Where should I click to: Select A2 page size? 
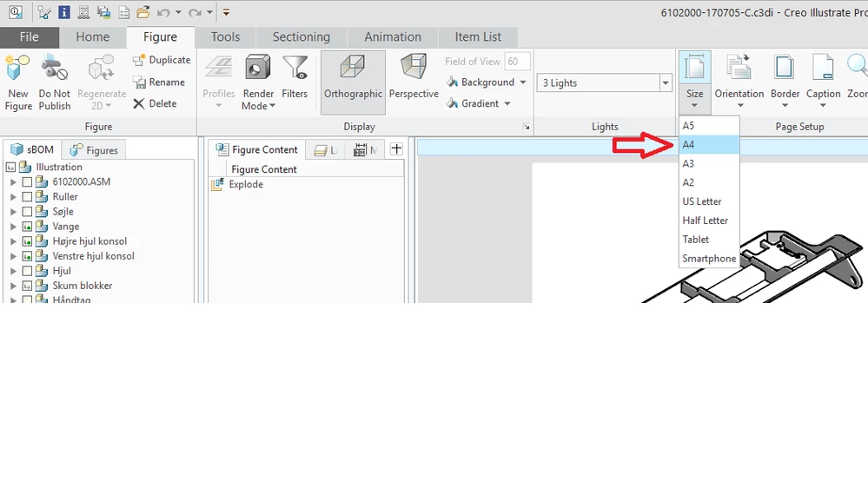click(709, 182)
